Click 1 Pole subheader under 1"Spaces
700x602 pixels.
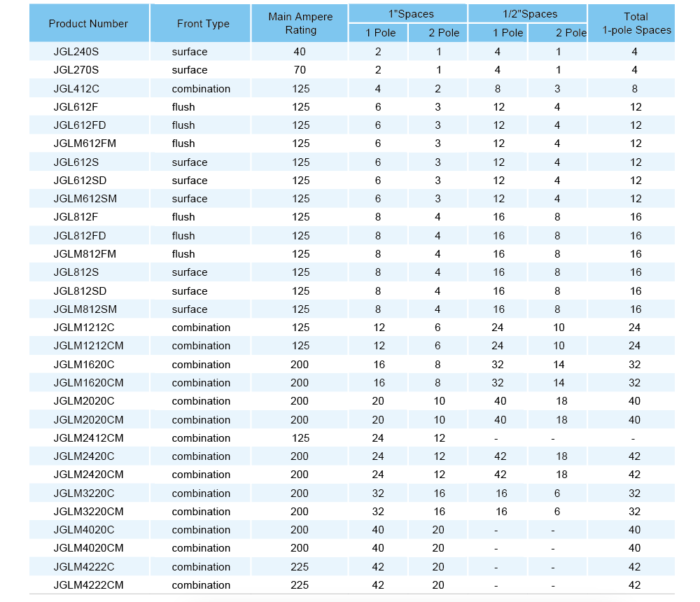(x=380, y=33)
